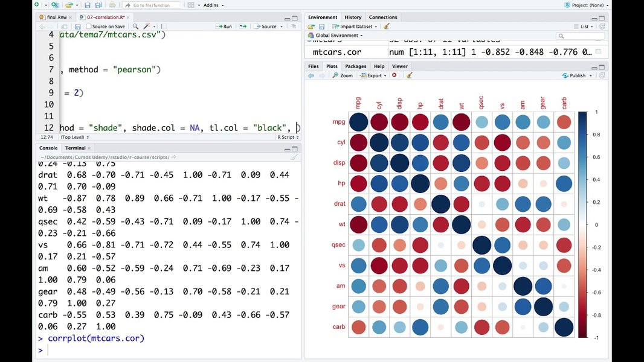The height and width of the screenshot is (362, 644).
Task: Remove the current plot with the red X
Action: point(396,75)
